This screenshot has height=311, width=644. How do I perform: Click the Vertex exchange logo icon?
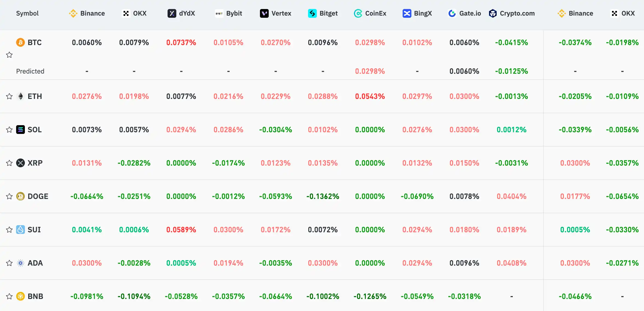264,13
